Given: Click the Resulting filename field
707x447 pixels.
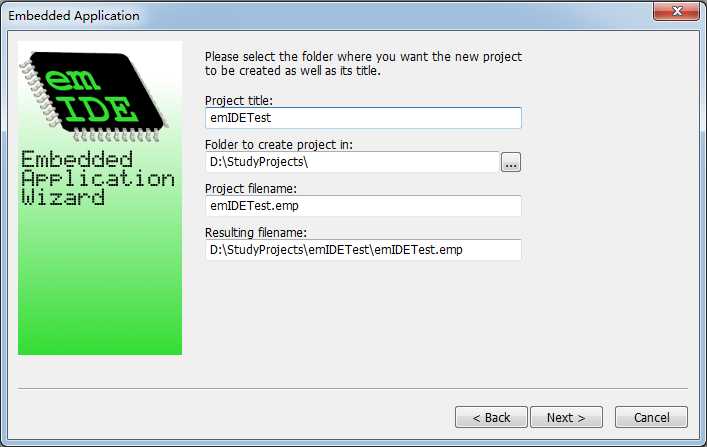Looking at the screenshot, I should click(363, 249).
